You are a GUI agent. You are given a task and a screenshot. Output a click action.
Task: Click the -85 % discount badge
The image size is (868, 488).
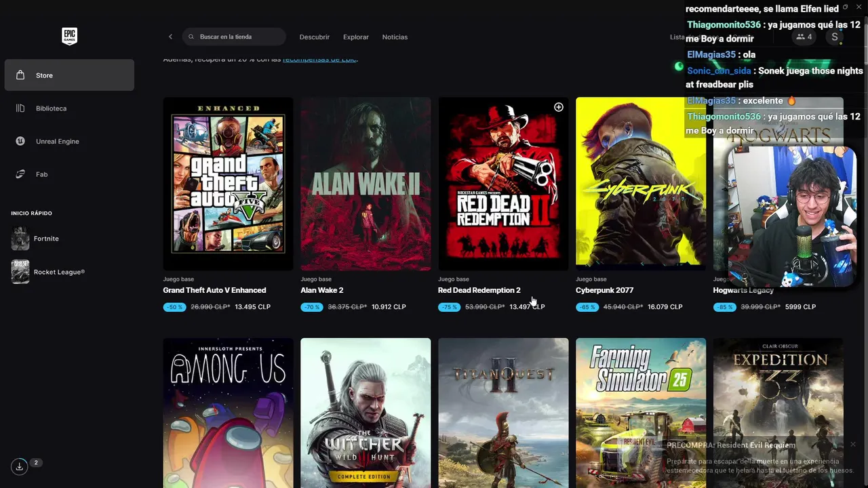click(x=725, y=307)
